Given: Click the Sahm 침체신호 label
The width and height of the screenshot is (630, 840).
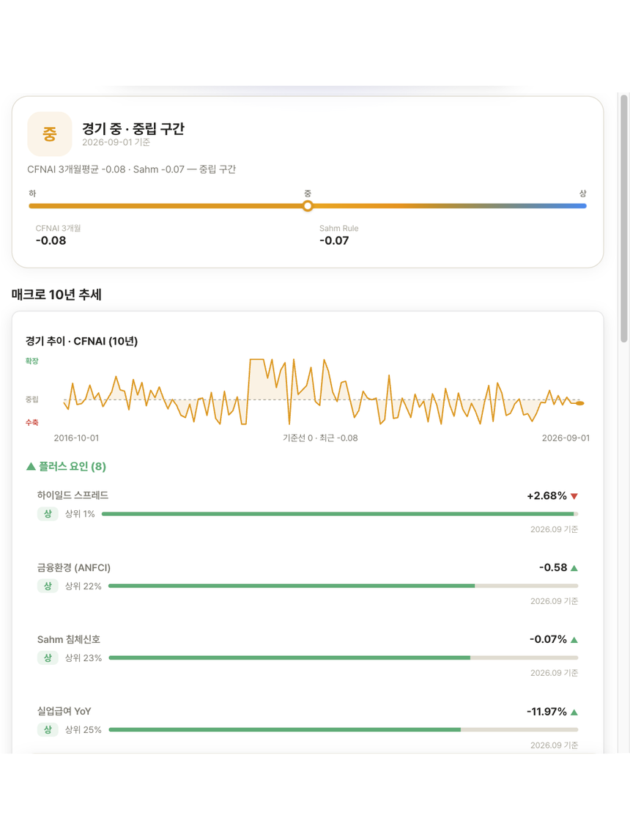Looking at the screenshot, I should 69,640.
